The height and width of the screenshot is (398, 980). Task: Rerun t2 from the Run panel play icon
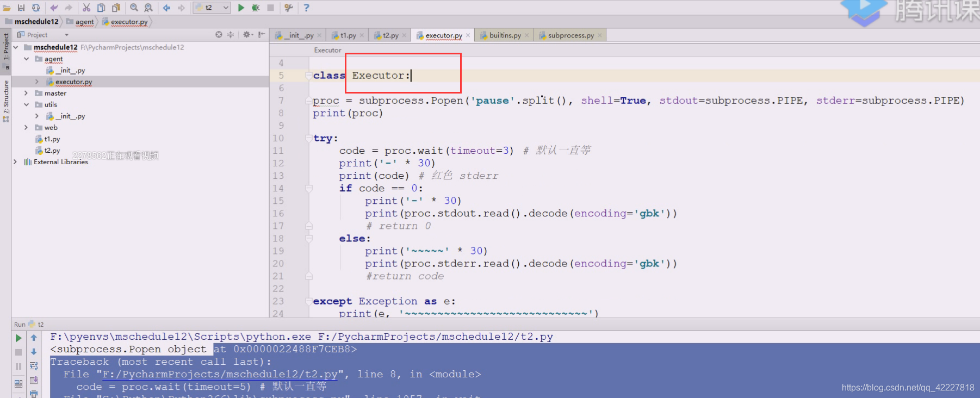pos(18,338)
